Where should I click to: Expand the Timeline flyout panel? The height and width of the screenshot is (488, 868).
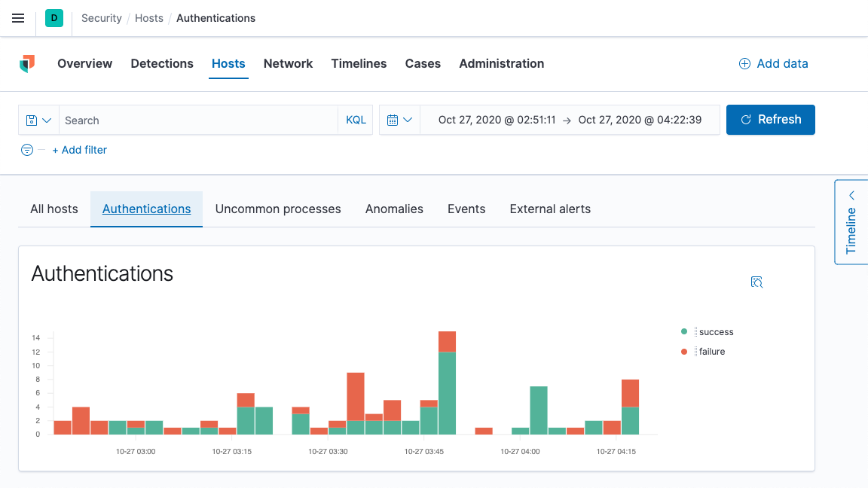coord(851,222)
